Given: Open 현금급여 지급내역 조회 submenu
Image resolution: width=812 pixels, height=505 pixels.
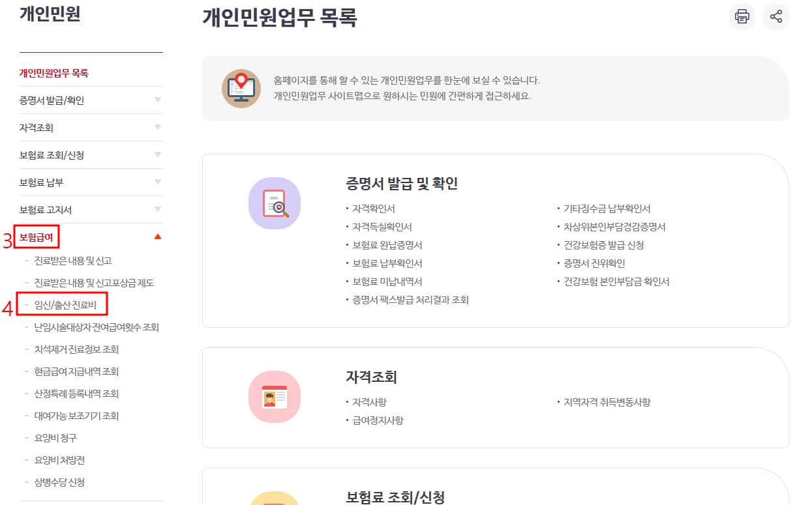Looking at the screenshot, I should [76, 371].
